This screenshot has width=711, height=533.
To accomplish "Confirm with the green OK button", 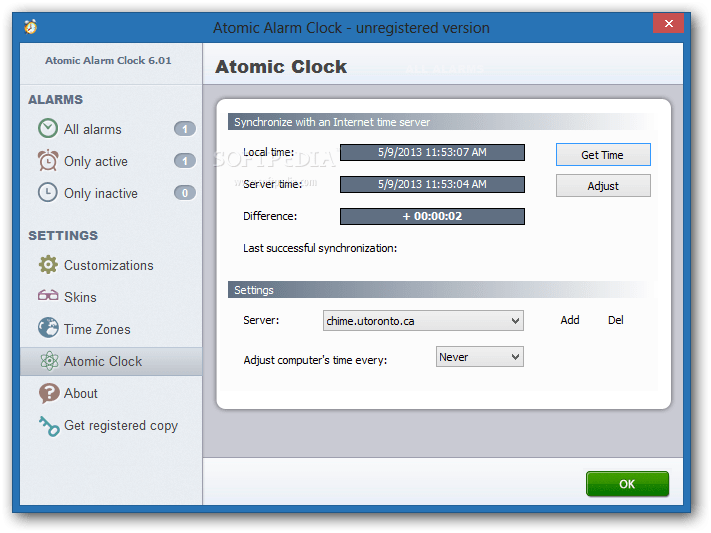I will tap(627, 484).
